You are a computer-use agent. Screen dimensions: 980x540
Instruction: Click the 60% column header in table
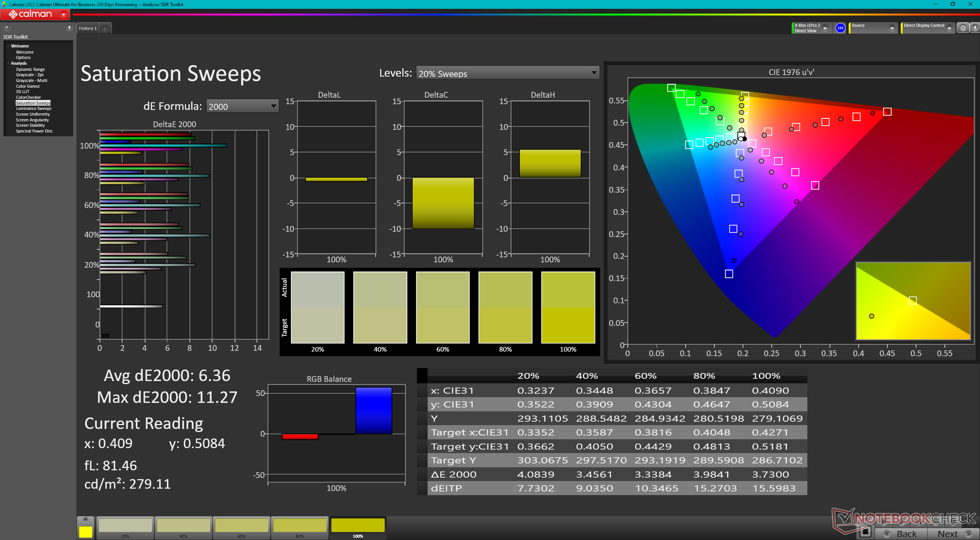click(646, 376)
